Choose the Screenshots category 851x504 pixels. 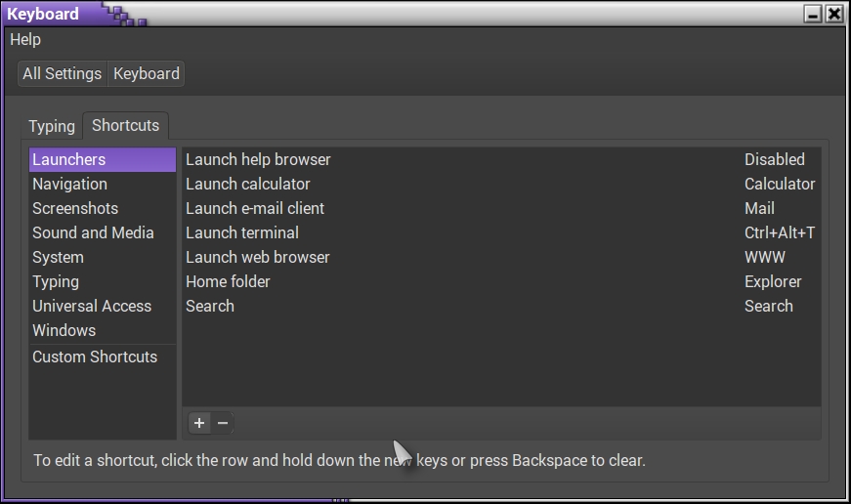click(75, 208)
